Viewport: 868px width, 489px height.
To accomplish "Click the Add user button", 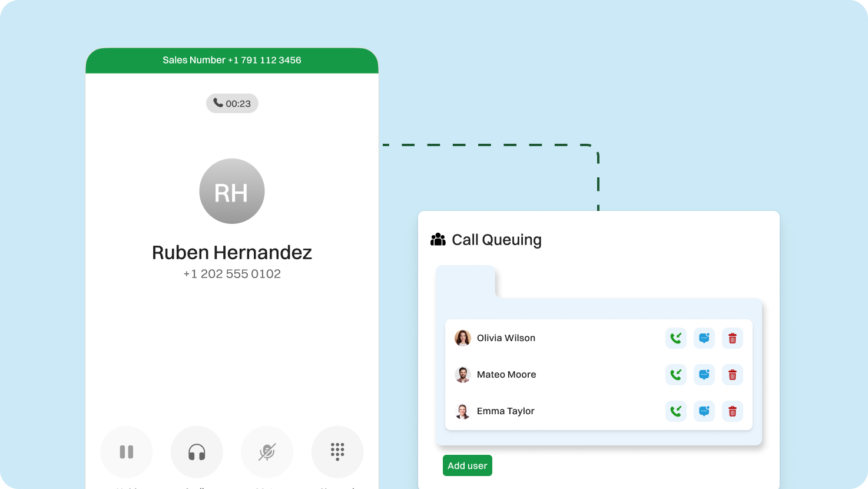I will point(467,465).
